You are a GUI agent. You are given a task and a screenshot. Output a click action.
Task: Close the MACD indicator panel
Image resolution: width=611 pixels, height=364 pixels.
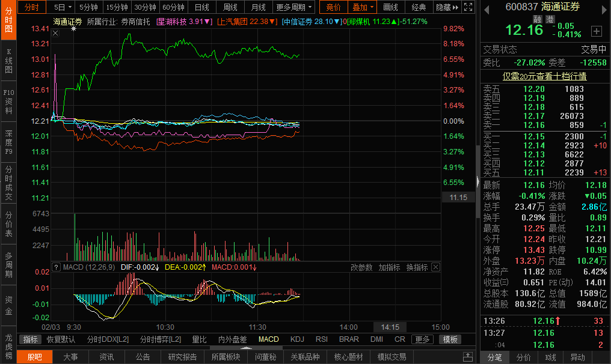[435, 267]
